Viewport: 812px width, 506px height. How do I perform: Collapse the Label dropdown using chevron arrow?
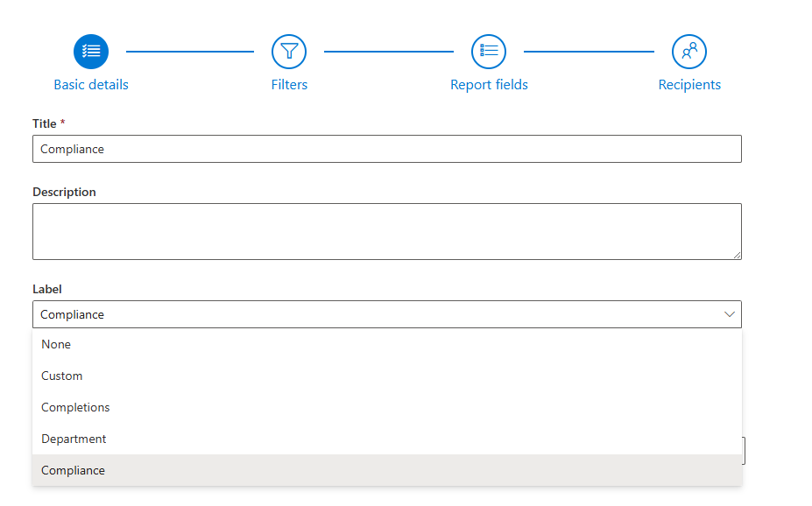(x=729, y=314)
